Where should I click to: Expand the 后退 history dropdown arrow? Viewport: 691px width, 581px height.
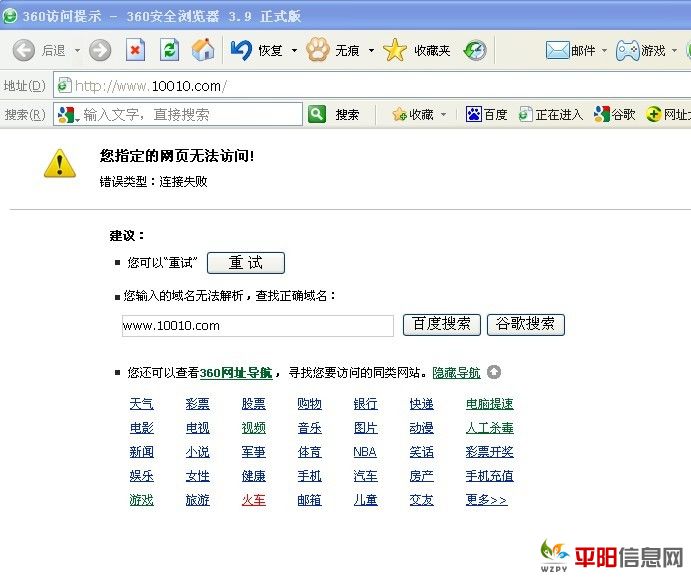coord(77,50)
